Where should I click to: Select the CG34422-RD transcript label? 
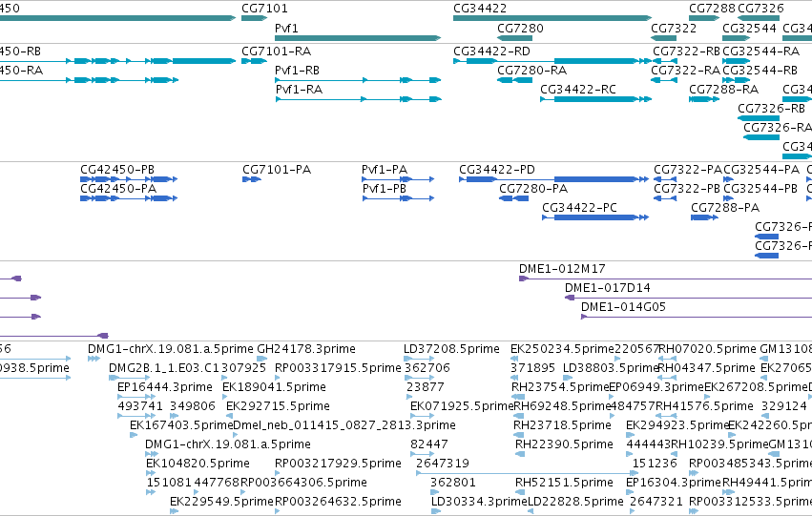[x=492, y=52]
